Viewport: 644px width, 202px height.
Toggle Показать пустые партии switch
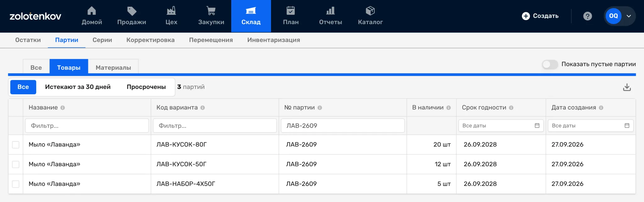pyautogui.click(x=550, y=64)
